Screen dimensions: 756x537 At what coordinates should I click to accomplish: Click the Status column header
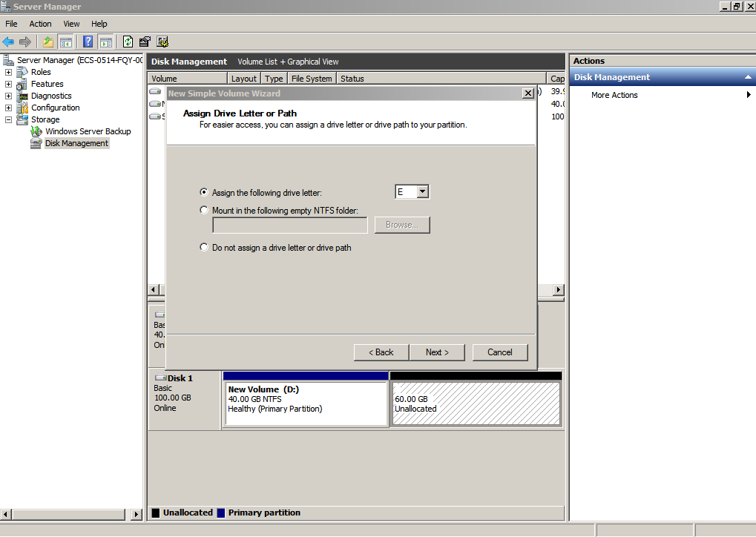pos(441,79)
